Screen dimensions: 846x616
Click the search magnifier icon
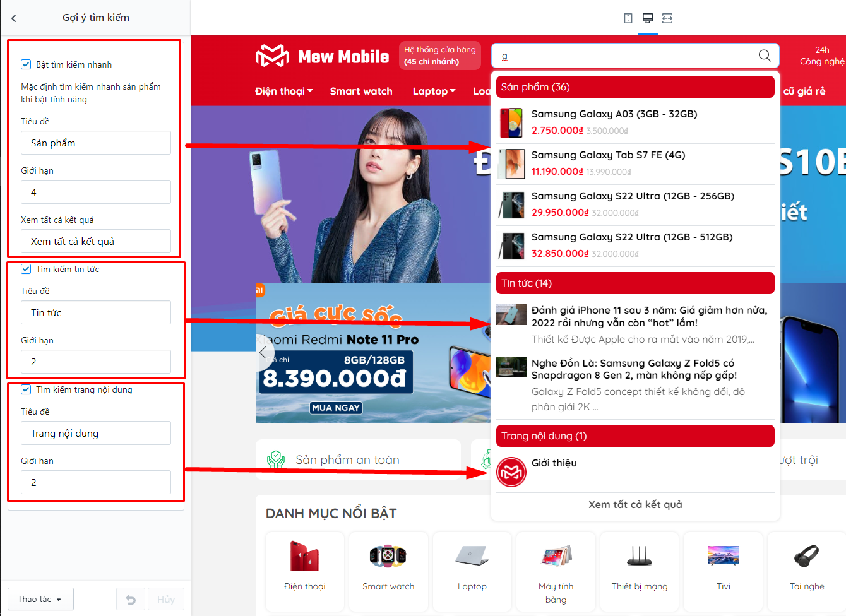[765, 56]
